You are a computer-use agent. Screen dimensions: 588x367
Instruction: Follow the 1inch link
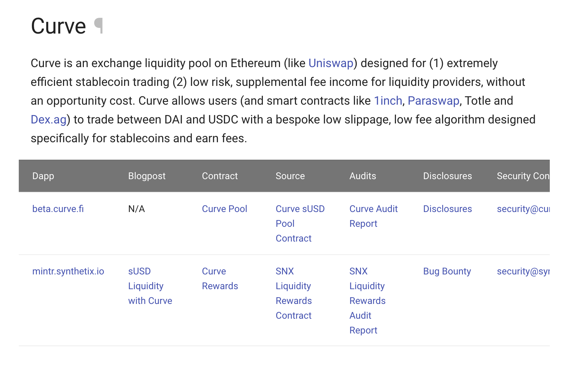pyautogui.click(x=388, y=101)
